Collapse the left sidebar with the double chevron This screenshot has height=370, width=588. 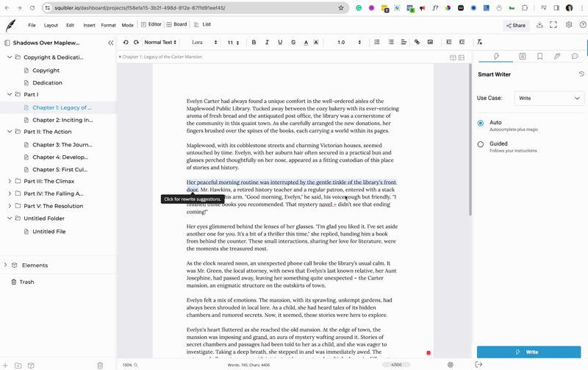click(111, 43)
